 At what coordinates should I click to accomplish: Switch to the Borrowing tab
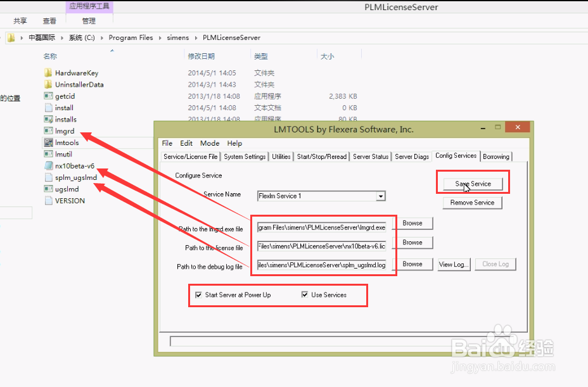point(495,156)
